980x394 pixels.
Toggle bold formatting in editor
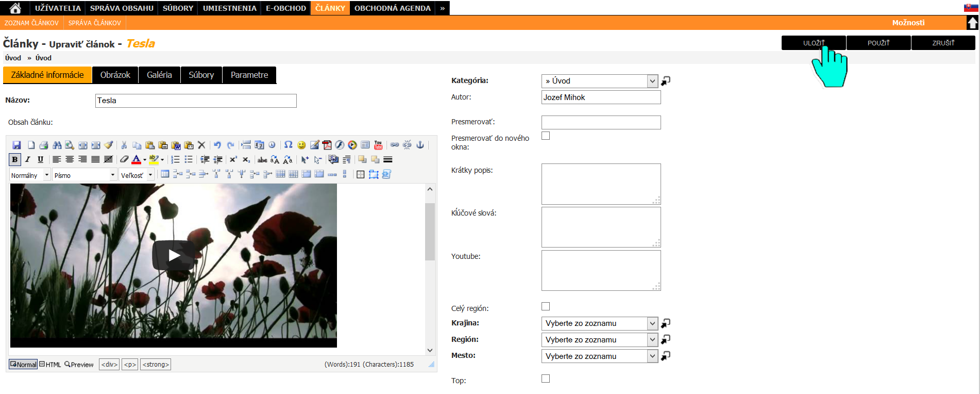15,159
